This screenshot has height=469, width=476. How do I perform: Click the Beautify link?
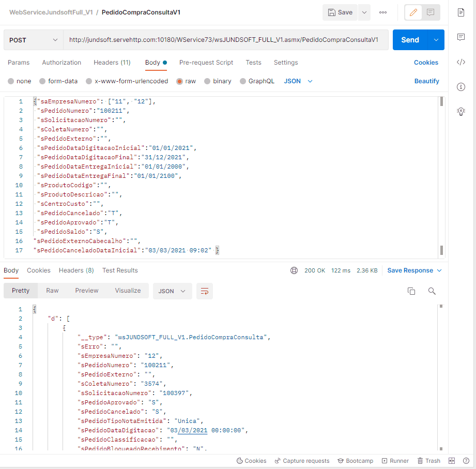pyautogui.click(x=426, y=81)
